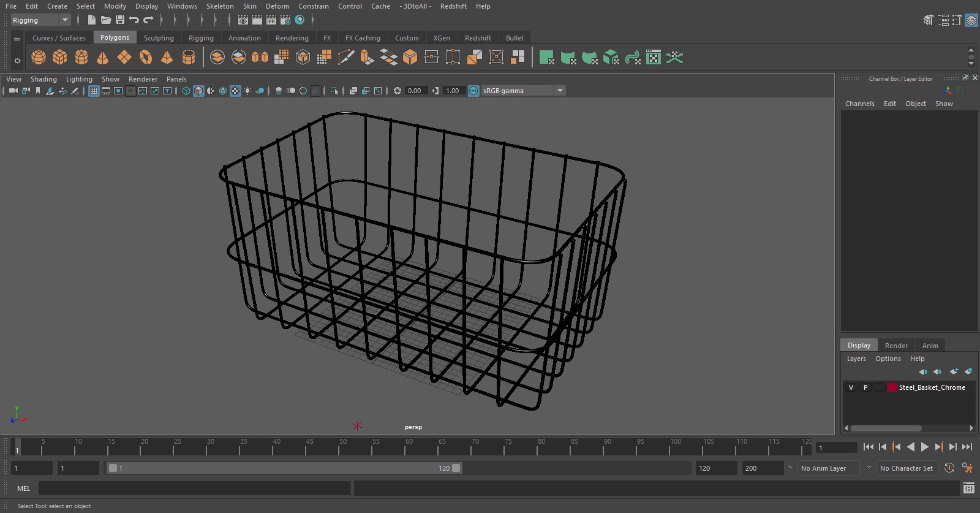Open the Skeleton menu
Screen dimensions: 980x513
tap(220, 6)
